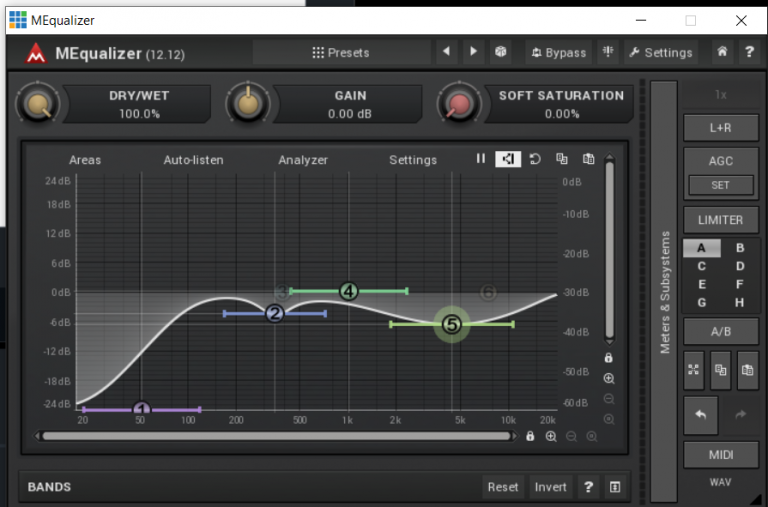Click the Gain 0.00 dB value field

tap(350, 114)
